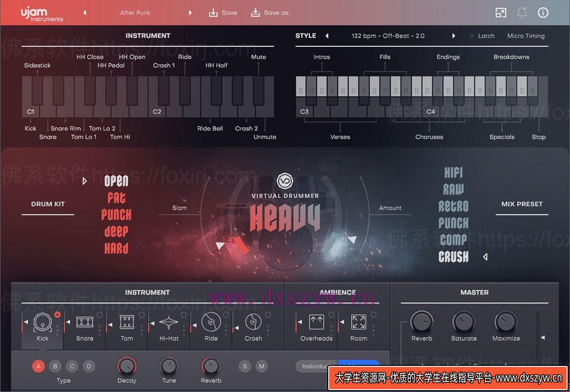This screenshot has height=392, width=570.
Task: Click the window resize icon in header
Action: coord(501,13)
